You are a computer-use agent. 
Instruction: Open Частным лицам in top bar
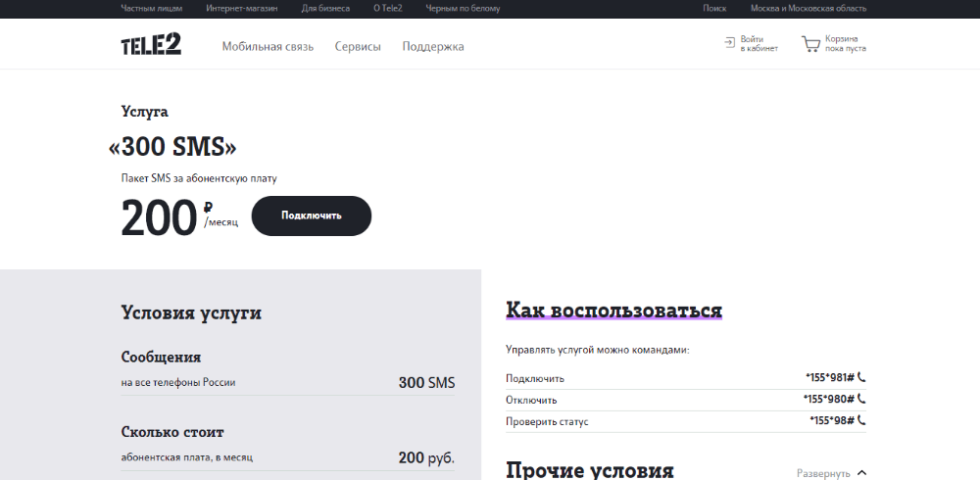tap(152, 9)
